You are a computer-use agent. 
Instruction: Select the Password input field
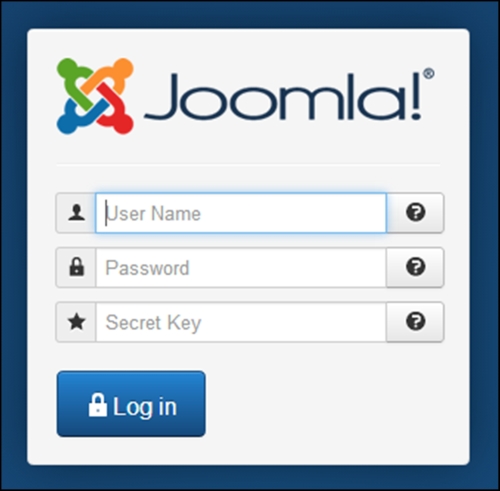pos(241,267)
